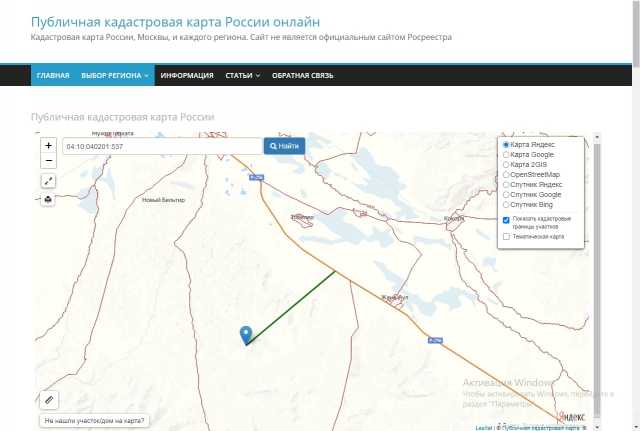Click the green measurement line on map
The height and width of the screenshot is (431, 640).
coord(291,308)
